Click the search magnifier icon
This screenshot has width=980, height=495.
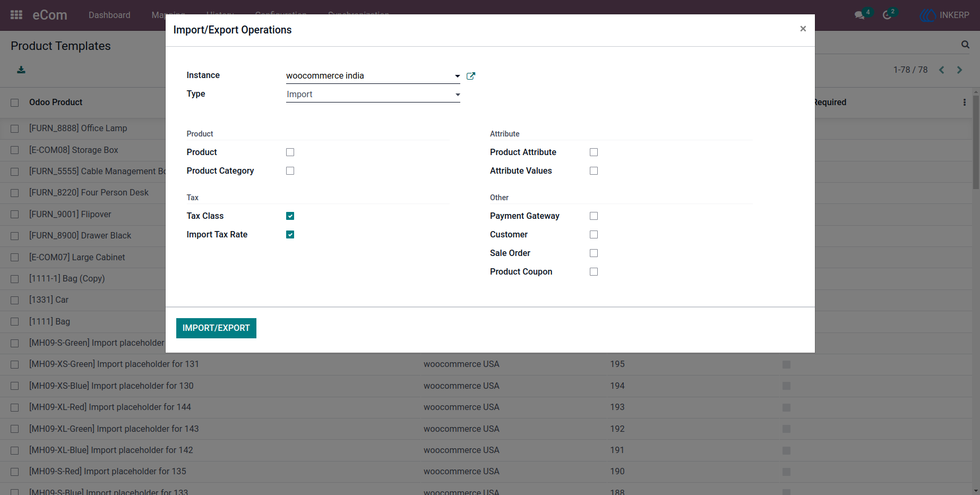pyautogui.click(x=965, y=45)
